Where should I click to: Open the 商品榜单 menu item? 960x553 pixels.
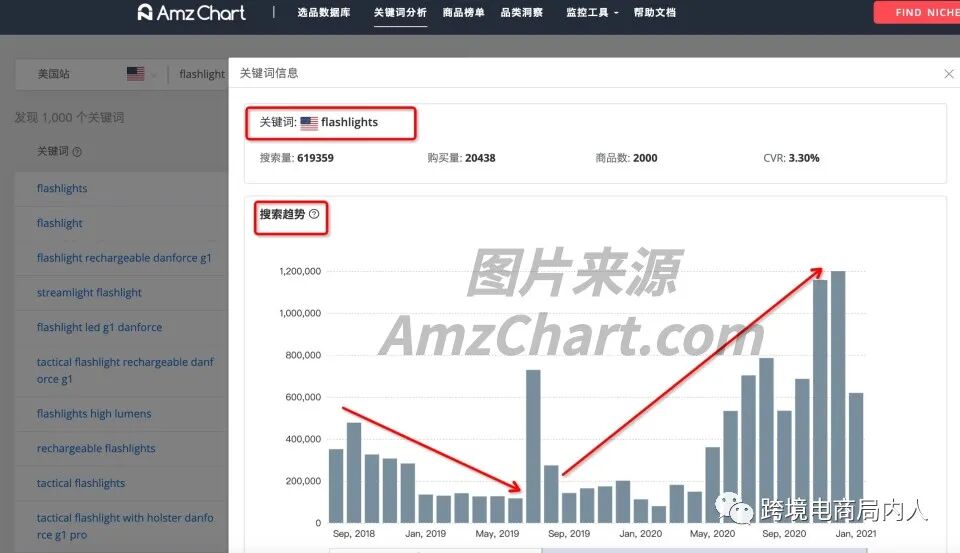[463, 12]
